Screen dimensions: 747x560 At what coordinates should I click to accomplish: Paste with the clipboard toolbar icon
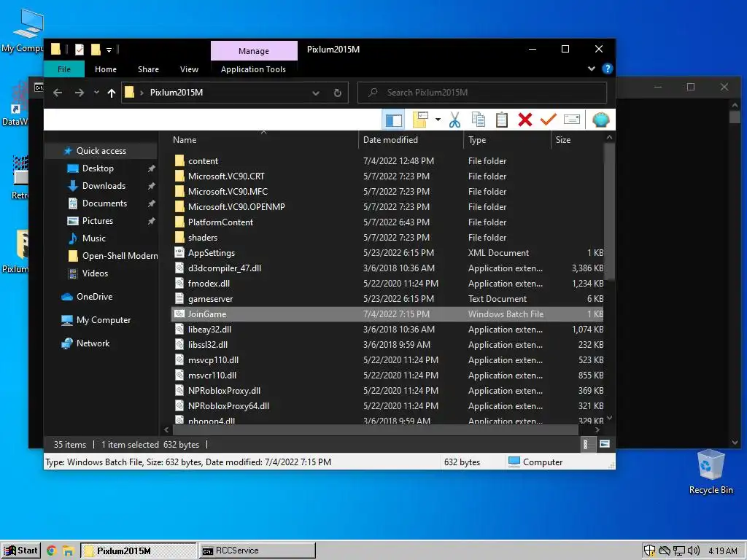[x=502, y=120]
